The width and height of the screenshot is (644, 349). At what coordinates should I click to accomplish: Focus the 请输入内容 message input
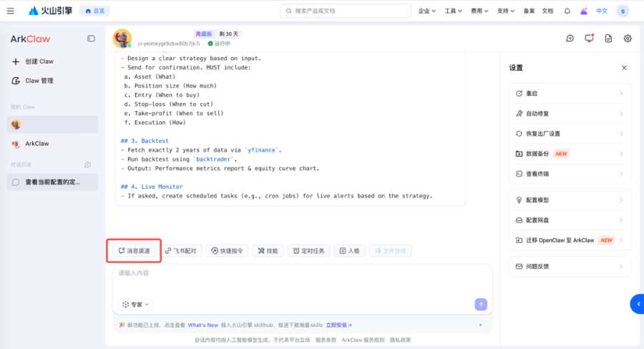coord(303,280)
